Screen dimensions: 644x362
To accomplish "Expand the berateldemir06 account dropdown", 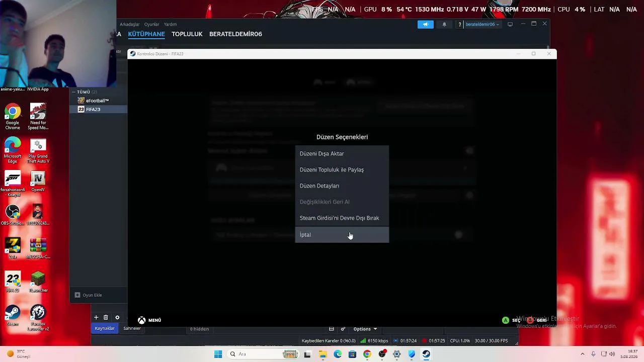I will [x=482, y=24].
